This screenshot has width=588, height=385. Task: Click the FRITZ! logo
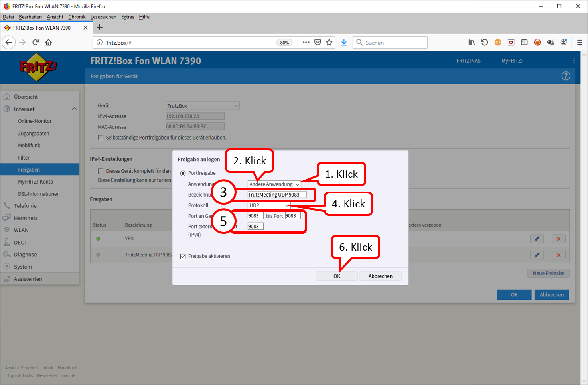pos(38,67)
